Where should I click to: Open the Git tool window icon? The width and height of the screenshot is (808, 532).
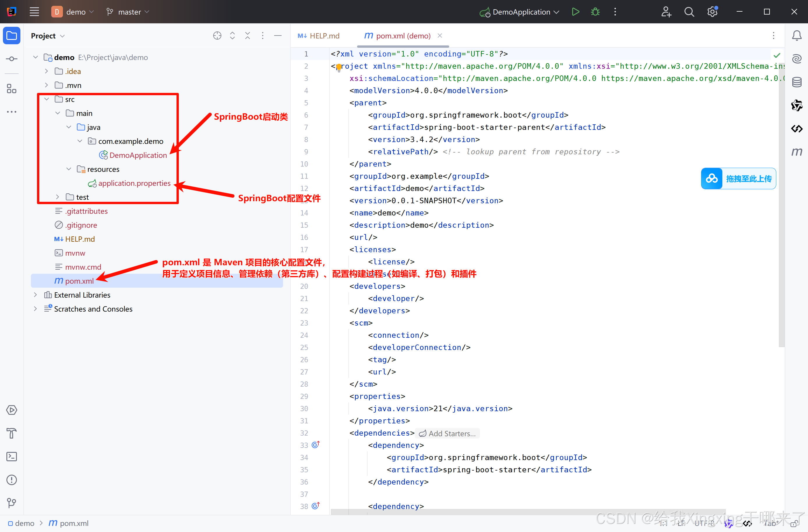12,503
